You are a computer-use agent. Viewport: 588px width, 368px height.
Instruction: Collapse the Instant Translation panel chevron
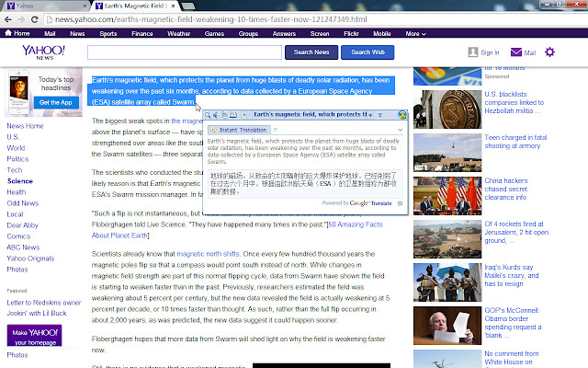[398, 130]
